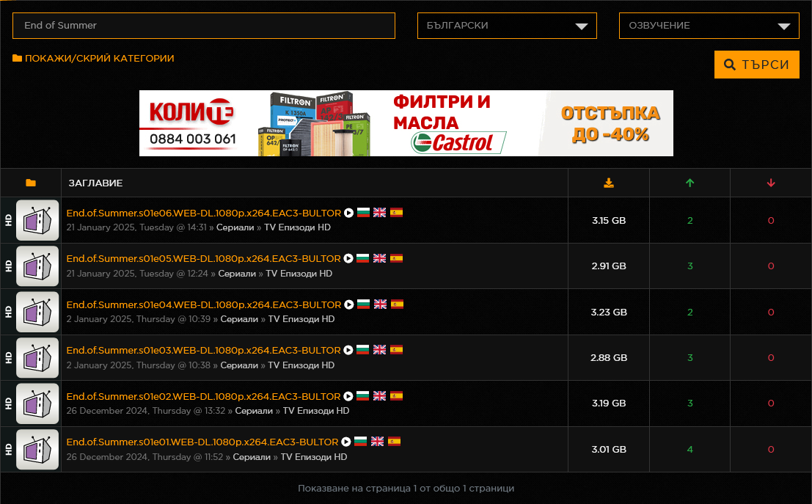Open End.of.Summer.s01e06 torrent link
This screenshot has width=812, height=504.
203,213
